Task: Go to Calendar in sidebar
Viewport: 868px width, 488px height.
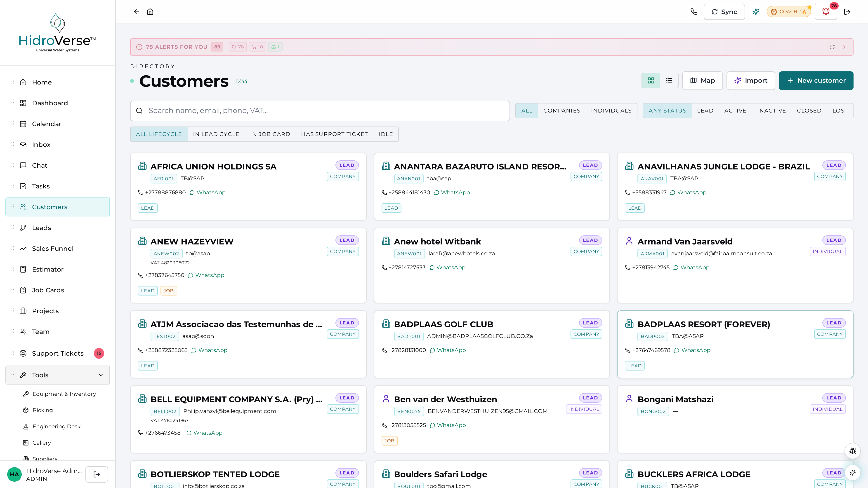Action: click(58, 124)
